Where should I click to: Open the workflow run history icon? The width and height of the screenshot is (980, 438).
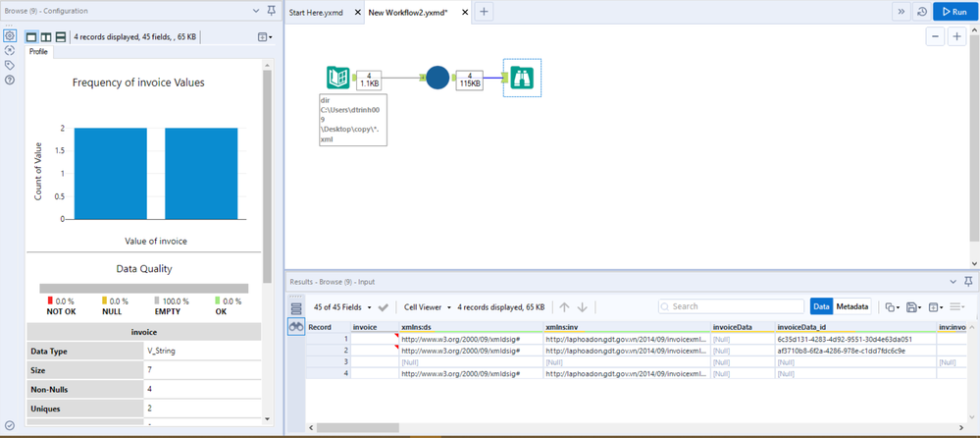tap(921, 11)
